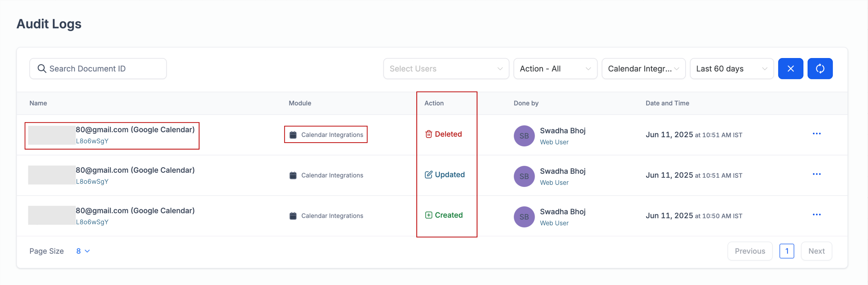
Task: Change the Page Size 8 dropdown
Action: tap(83, 251)
